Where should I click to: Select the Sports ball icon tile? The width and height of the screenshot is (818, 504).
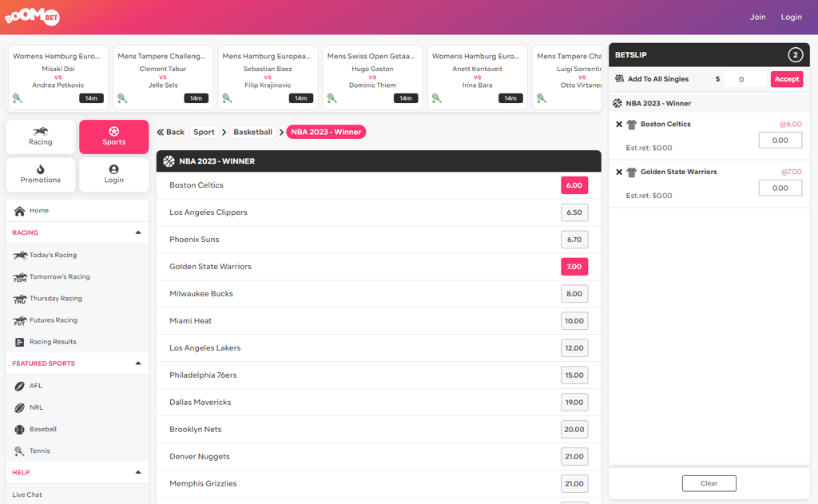[x=113, y=137]
